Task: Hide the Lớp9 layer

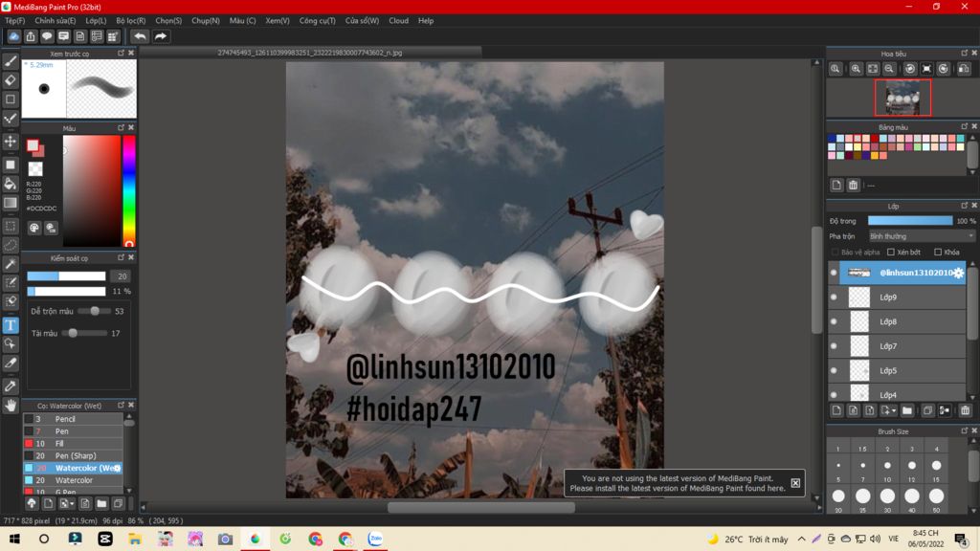Action: click(834, 298)
